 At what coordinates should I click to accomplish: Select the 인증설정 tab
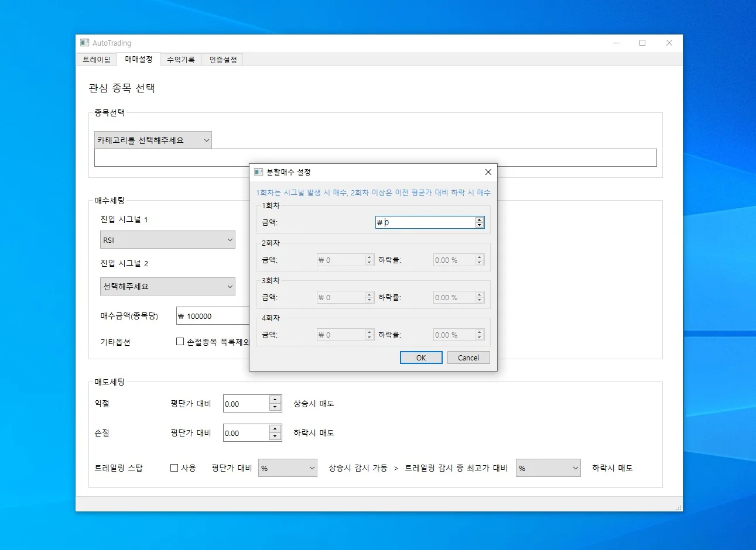pos(223,60)
